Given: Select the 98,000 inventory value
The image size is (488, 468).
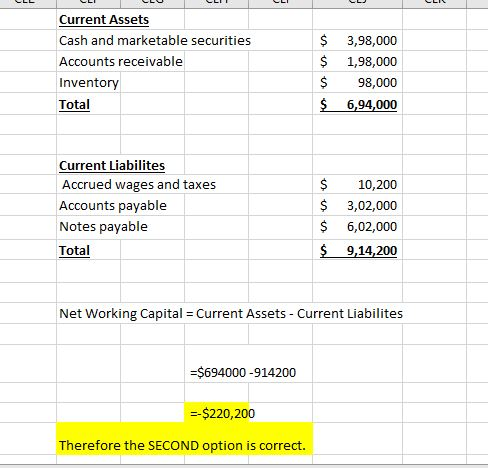Looking at the screenshot, I should (x=358, y=83).
